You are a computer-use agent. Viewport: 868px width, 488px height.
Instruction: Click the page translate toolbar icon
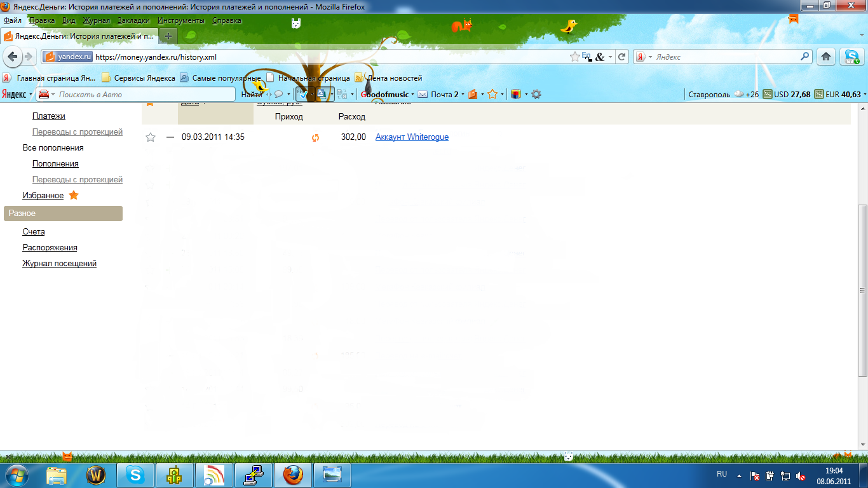tap(322, 95)
